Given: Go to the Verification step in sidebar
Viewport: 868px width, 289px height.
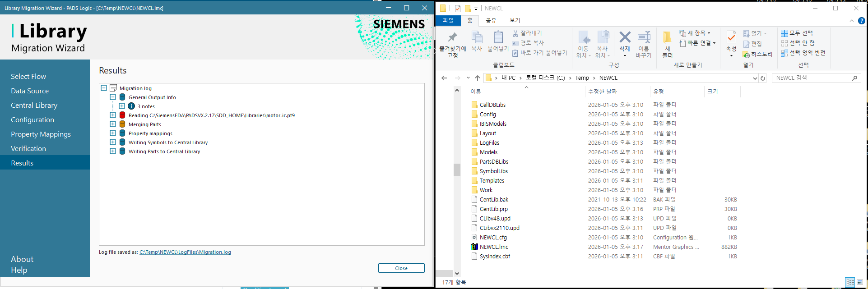Looking at the screenshot, I should 28,148.
